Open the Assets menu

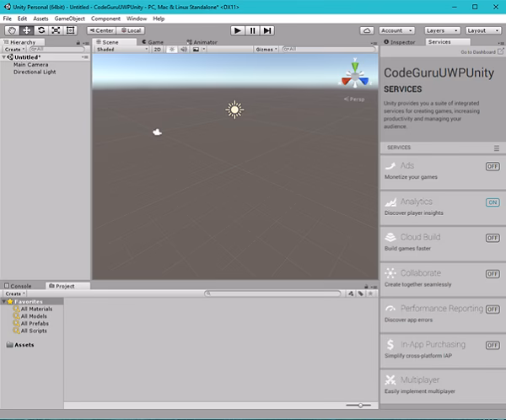(40, 19)
